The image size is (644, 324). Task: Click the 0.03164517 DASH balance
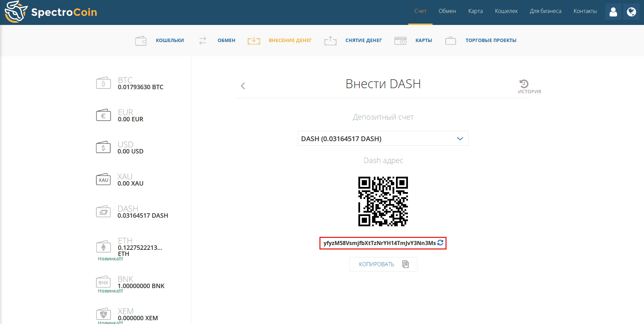pos(143,216)
